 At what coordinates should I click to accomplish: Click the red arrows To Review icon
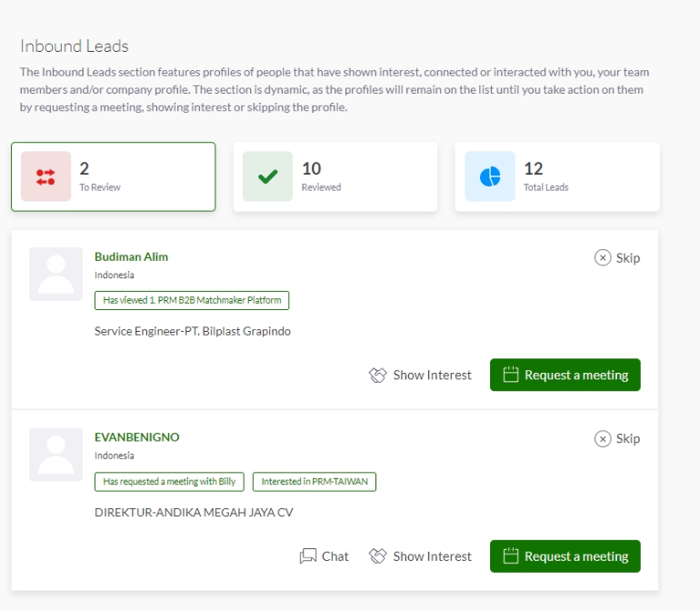[45, 176]
